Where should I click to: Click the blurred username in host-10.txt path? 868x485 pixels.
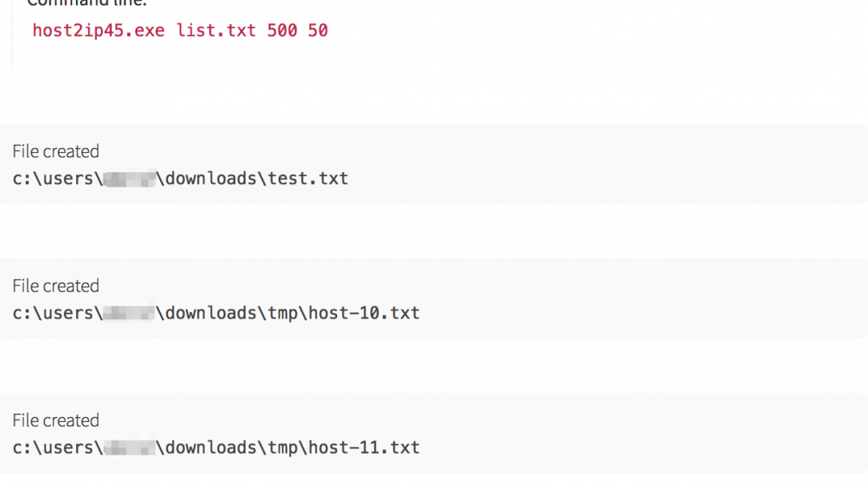click(128, 313)
